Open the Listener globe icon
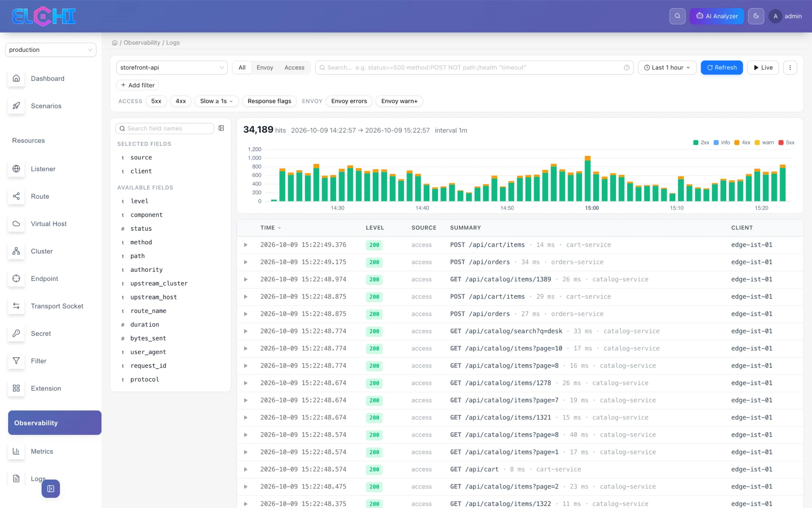This screenshot has height=508, width=812. [16, 169]
